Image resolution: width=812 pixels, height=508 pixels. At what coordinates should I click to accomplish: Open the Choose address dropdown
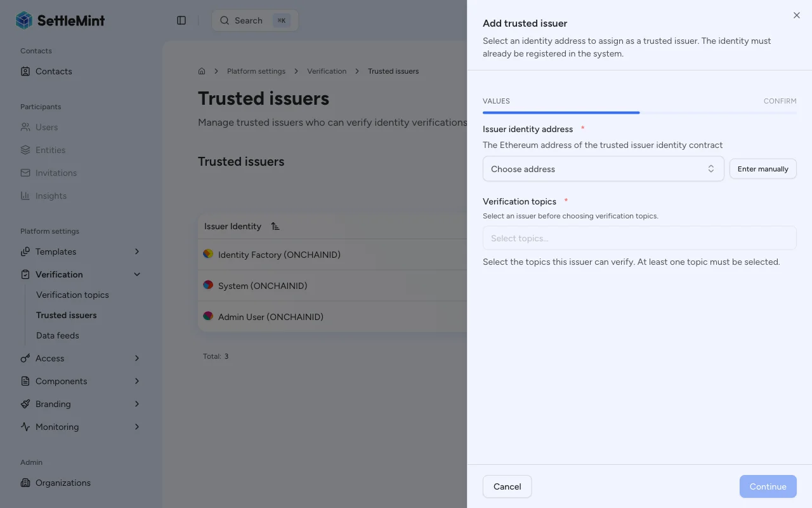pos(603,169)
